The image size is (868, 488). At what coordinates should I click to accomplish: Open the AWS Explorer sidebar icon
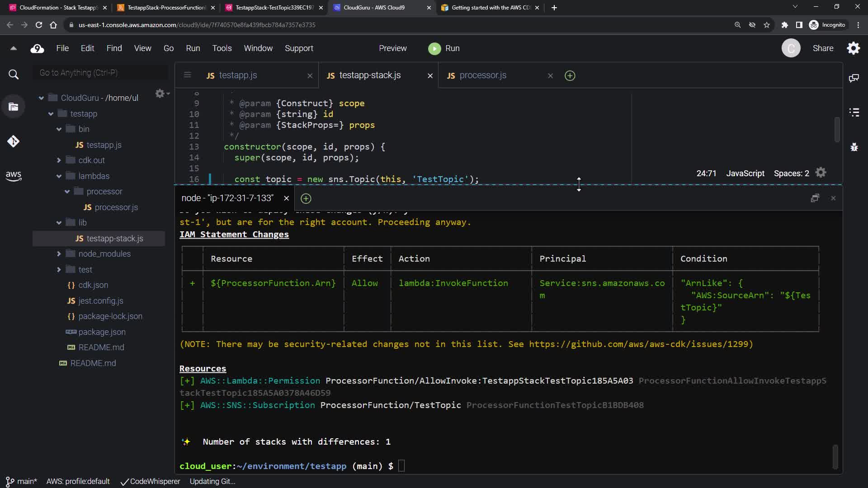point(13,176)
